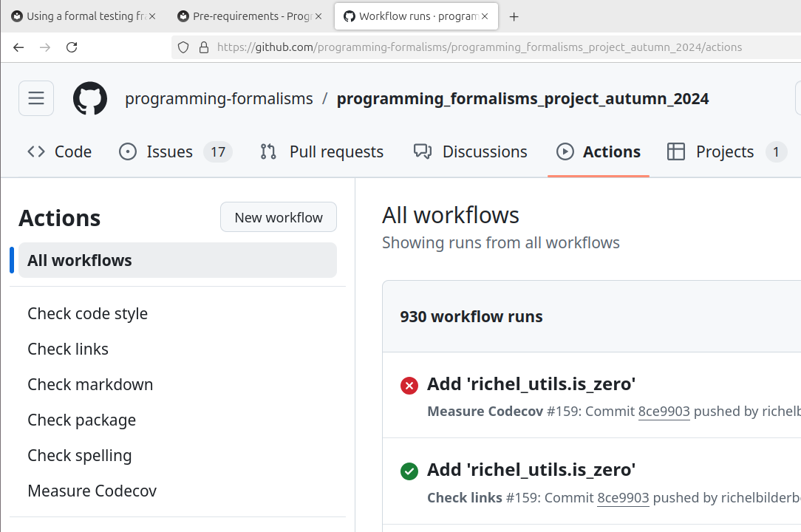801x532 pixels.
Task: Click the padlock site security icon
Action: 204,47
